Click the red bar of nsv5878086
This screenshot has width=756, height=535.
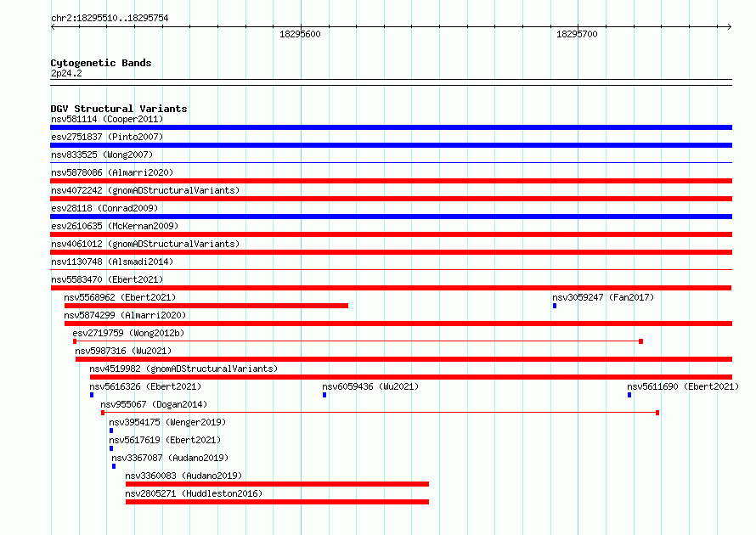tap(391, 181)
